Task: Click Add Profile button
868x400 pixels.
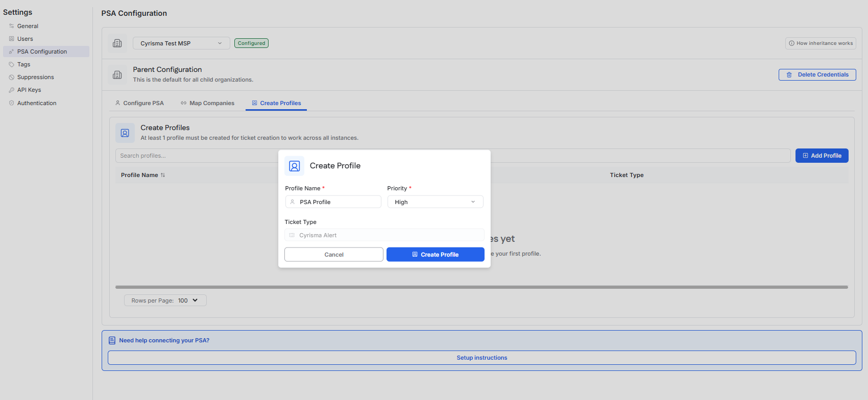Action: [x=822, y=156]
